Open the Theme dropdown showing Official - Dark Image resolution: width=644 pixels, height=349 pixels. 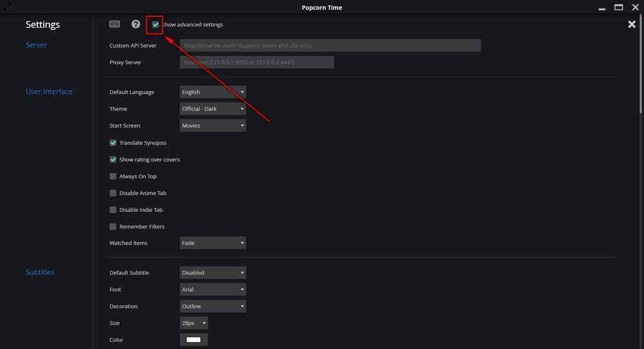tap(213, 109)
